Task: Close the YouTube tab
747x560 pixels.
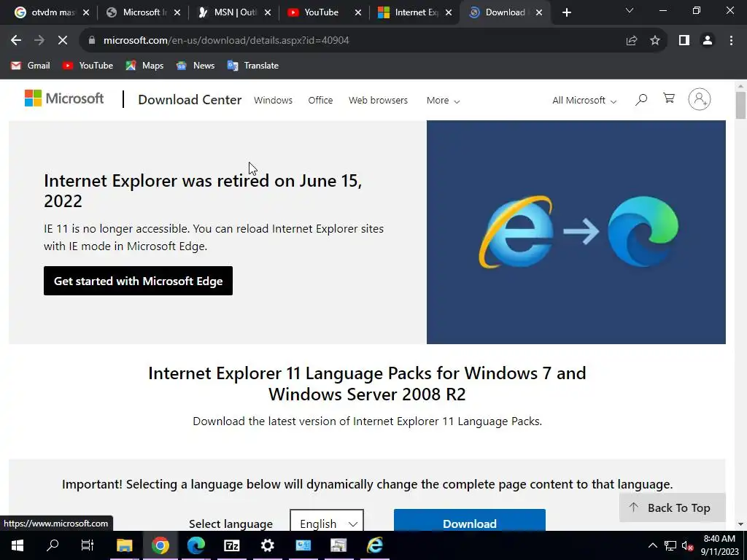Action: pos(358,13)
